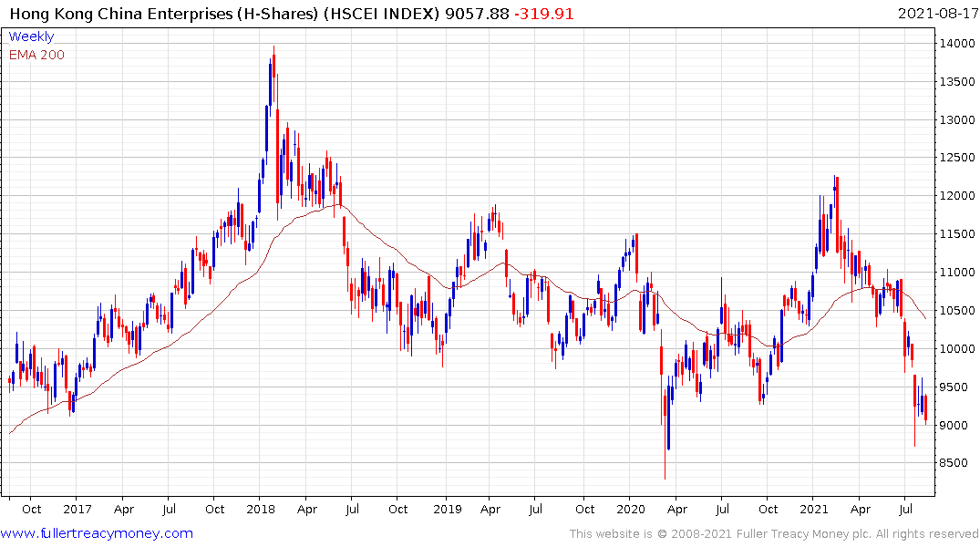This screenshot has width=980, height=547.
Task: Click the 13000 y-axis price label
Action: click(x=957, y=120)
